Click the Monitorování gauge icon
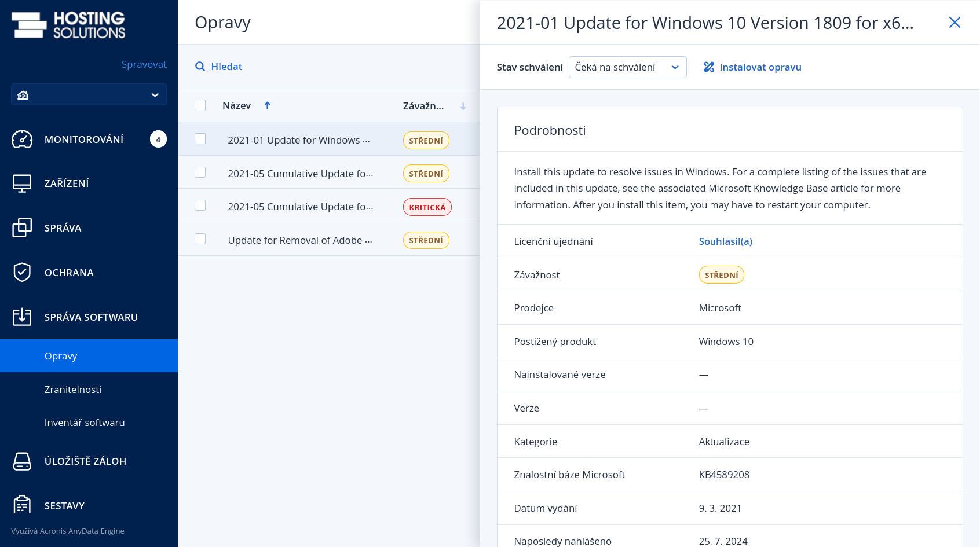Image resolution: width=980 pixels, height=547 pixels. pos(22,139)
